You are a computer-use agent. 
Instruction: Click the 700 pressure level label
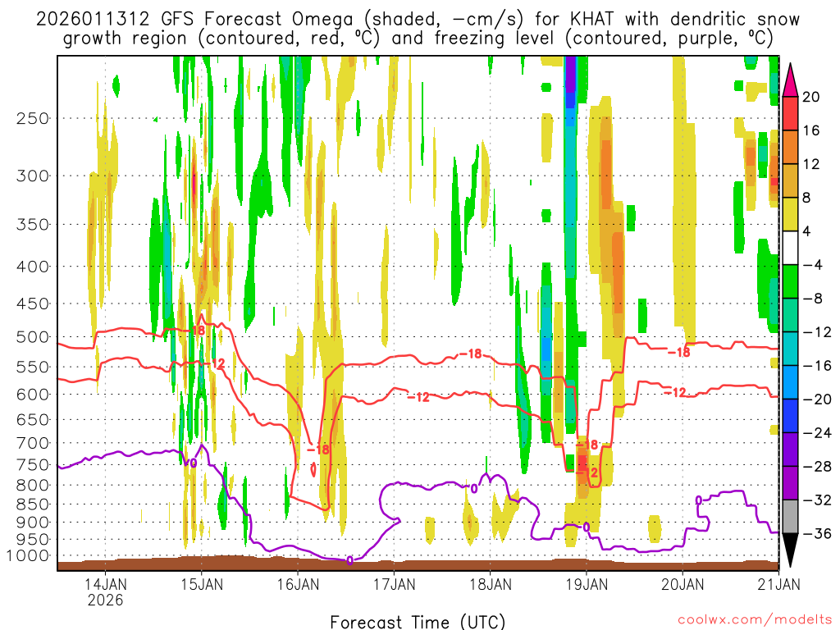(x=33, y=444)
